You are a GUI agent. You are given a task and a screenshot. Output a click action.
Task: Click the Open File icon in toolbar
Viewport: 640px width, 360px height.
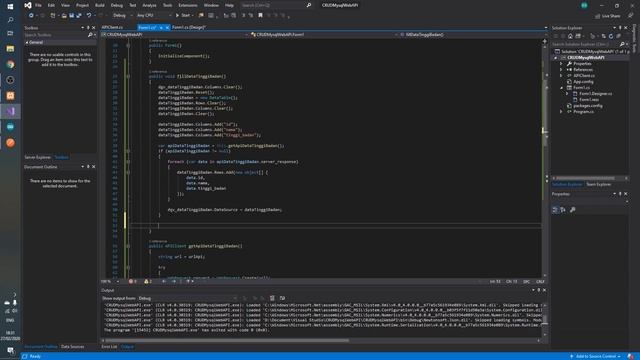pyautogui.click(x=64, y=16)
